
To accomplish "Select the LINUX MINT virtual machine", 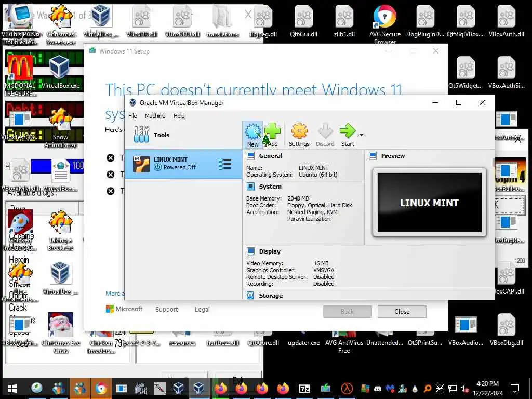I will click(x=183, y=164).
